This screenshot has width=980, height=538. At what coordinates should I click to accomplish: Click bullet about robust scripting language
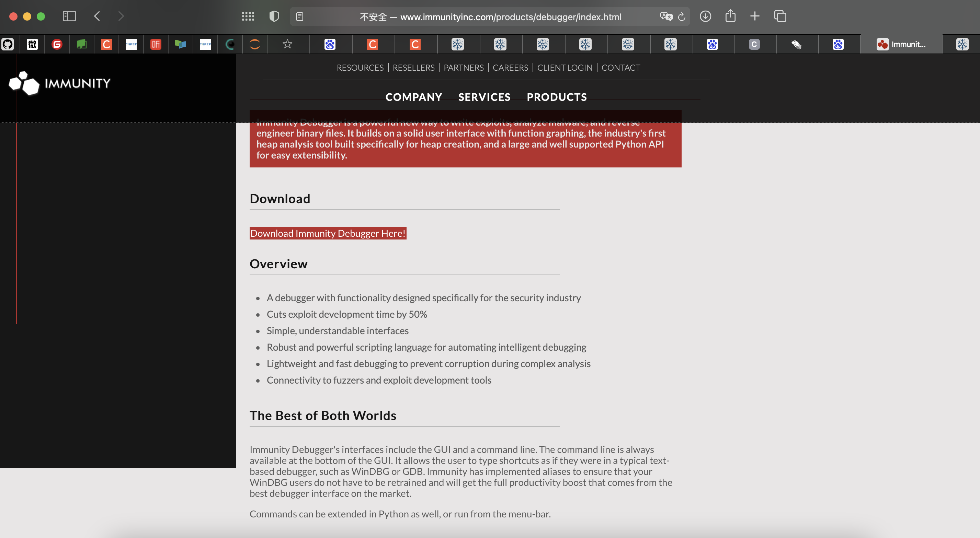tap(426, 347)
